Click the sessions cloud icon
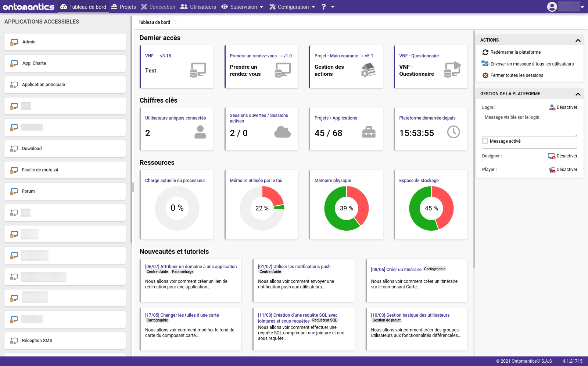Image resolution: width=588 pixels, height=366 pixels. pyautogui.click(x=283, y=132)
